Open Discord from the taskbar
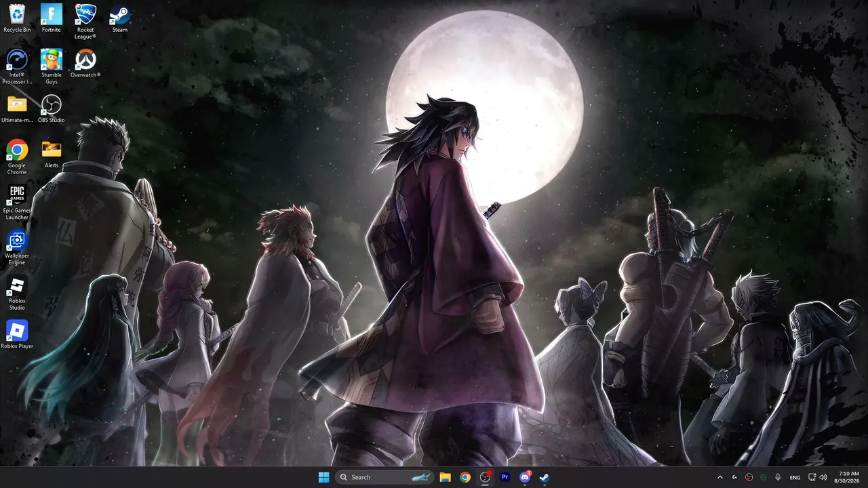 point(524,477)
